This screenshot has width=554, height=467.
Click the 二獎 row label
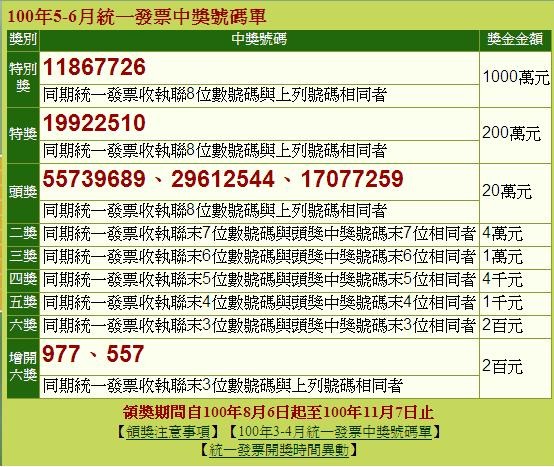[x=23, y=233]
